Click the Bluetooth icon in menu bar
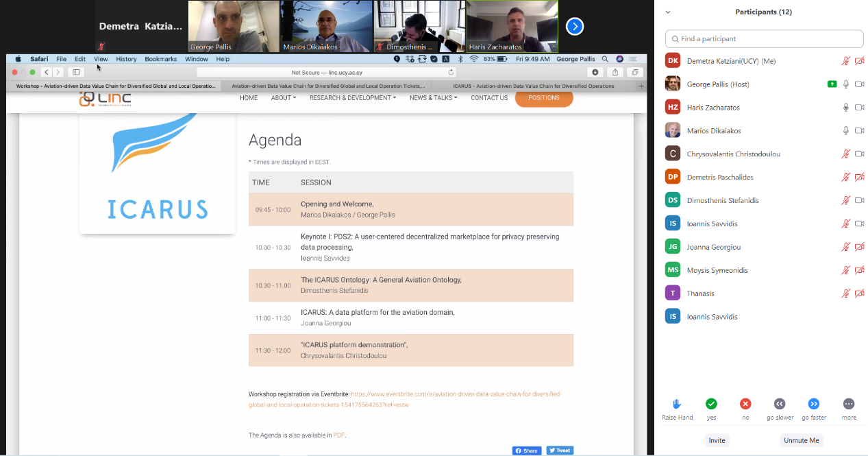868x456 pixels. click(460, 59)
